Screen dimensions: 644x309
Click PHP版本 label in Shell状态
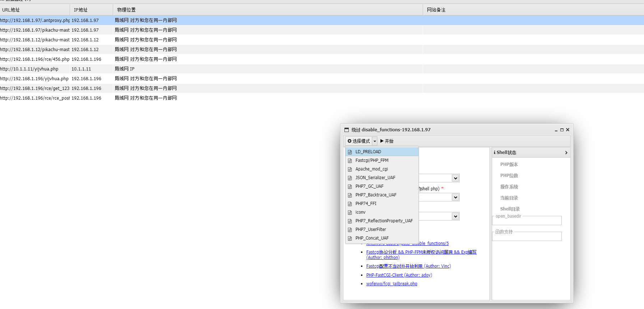click(x=509, y=164)
